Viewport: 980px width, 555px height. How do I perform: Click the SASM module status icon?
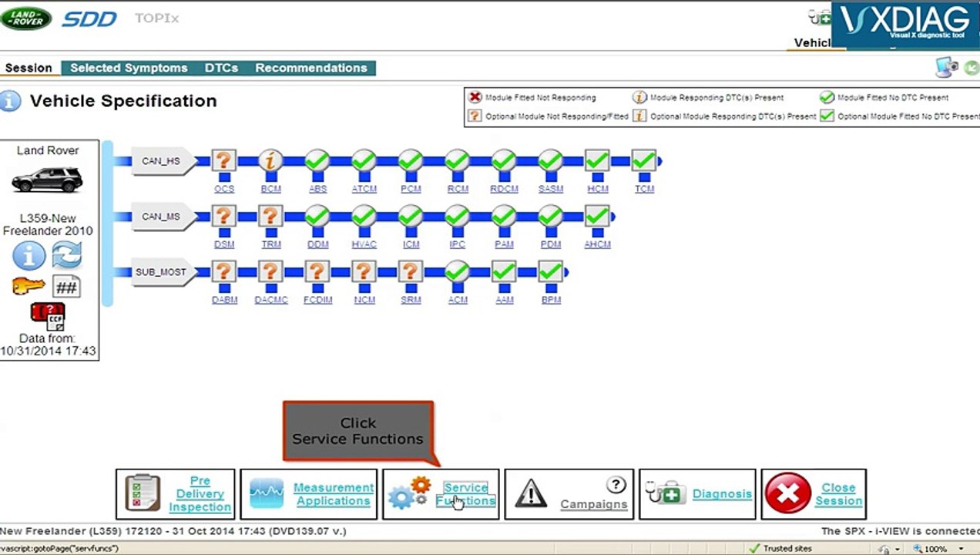click(550, 161)
